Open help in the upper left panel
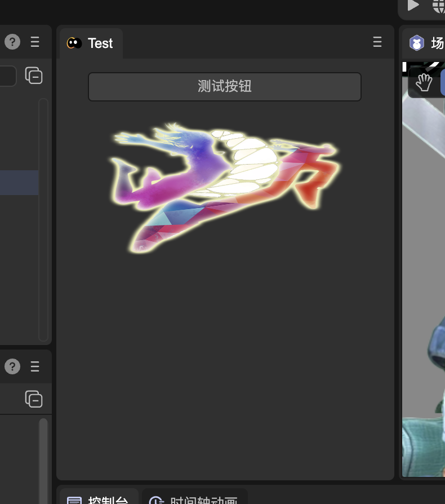Screen dimensions: 445x504 tap(12, 42)
